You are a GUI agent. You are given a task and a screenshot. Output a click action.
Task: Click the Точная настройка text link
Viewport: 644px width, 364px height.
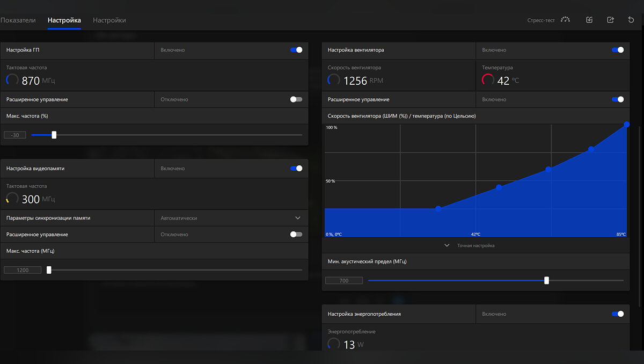475,245
